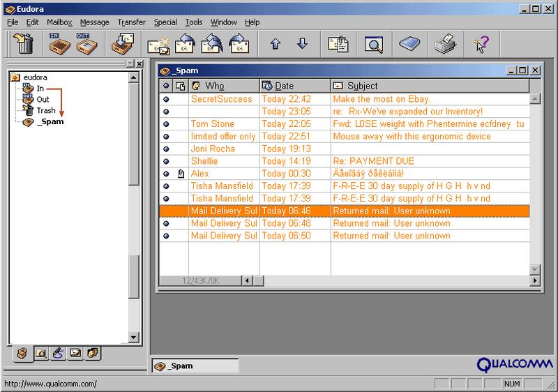
Task: Sort messages by the Subject column header
Action: pyautogui.click(x=430, y=86)
